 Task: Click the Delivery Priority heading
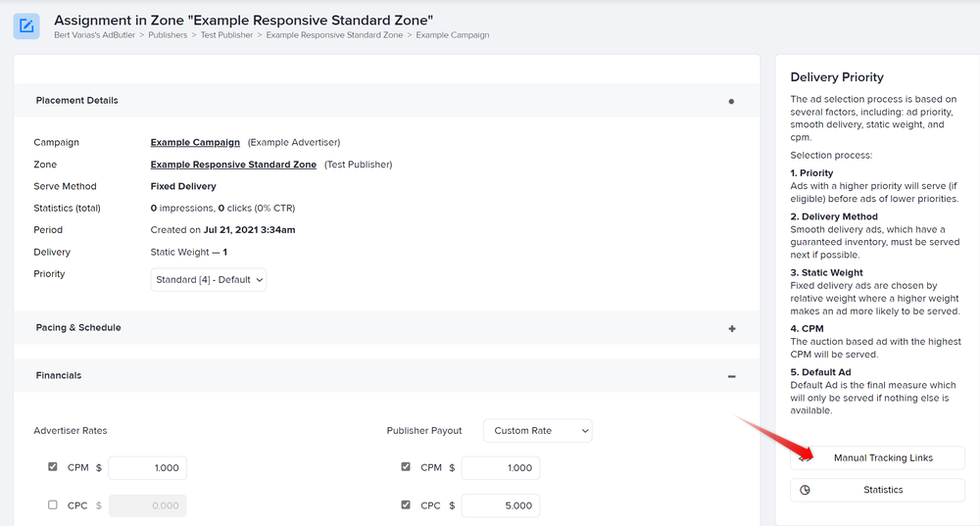click(837, 76)
